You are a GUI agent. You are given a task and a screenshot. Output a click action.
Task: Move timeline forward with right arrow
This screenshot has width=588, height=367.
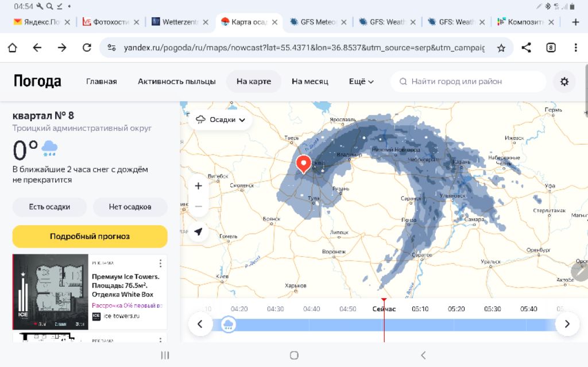(x=567, y=324)
